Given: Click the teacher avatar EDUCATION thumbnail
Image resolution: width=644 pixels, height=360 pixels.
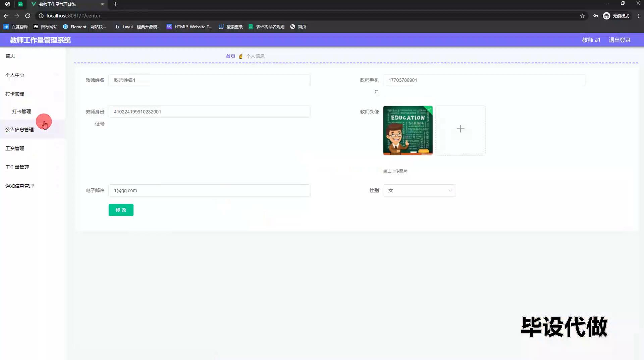Looking at the screenshot, I should click(408, 130).
